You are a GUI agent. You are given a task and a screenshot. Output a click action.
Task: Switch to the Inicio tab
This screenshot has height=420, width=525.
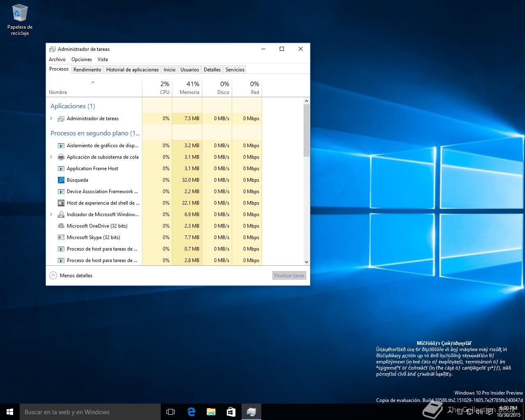tap(170, 70)
